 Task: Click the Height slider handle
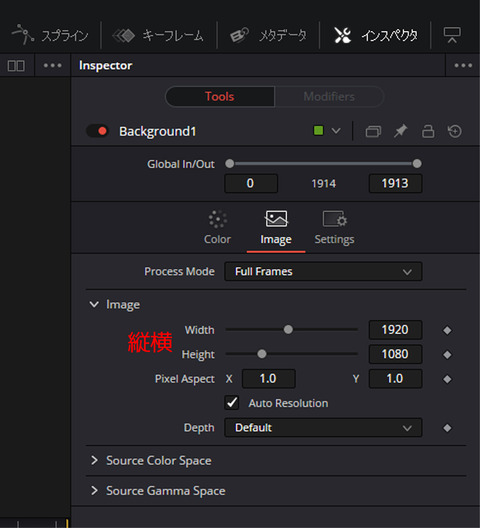[262, 354]
